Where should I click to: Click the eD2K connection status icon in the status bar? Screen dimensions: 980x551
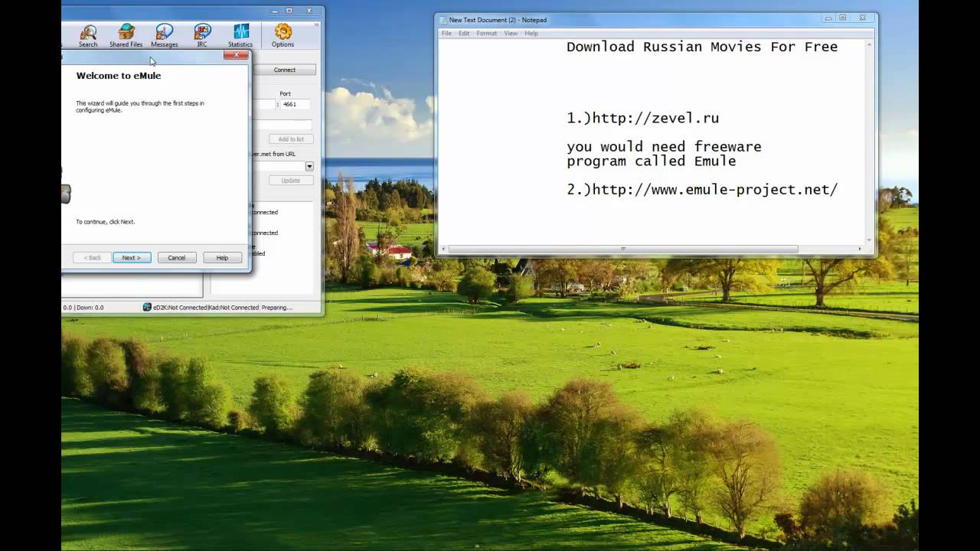pyautogui.click(x=147, y=308)
